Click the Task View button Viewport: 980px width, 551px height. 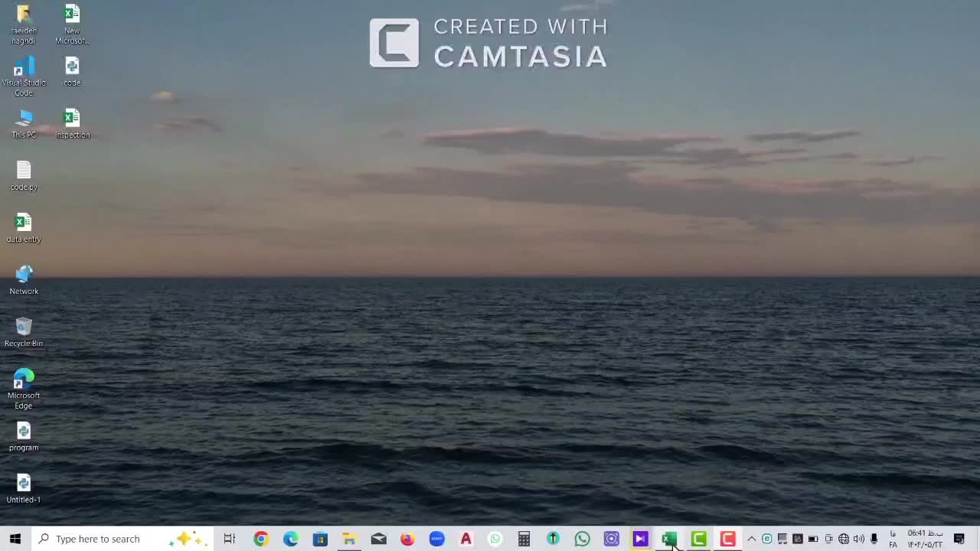(229, 539)
